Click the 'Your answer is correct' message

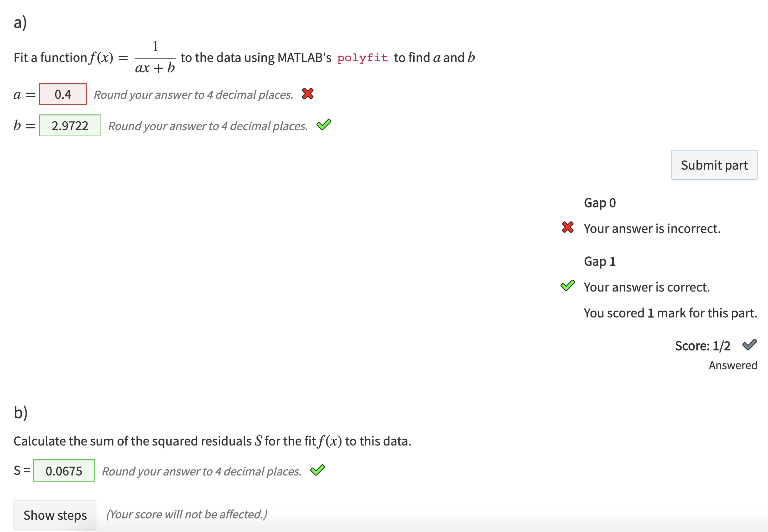pyautogui.click(x=647, y=287)
